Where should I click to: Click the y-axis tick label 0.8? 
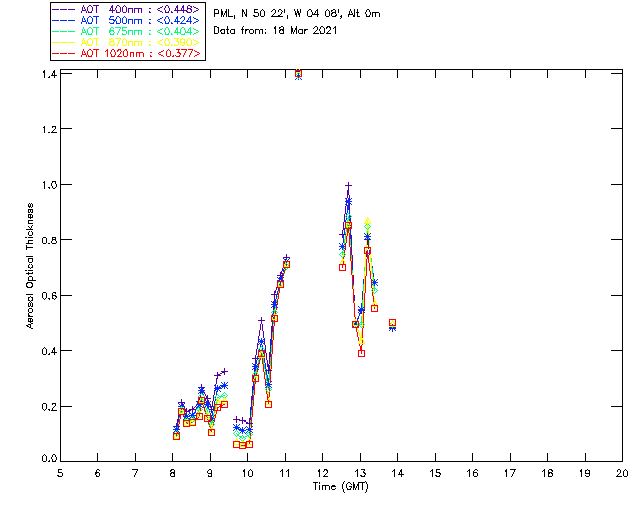click(x=49, y=240)
